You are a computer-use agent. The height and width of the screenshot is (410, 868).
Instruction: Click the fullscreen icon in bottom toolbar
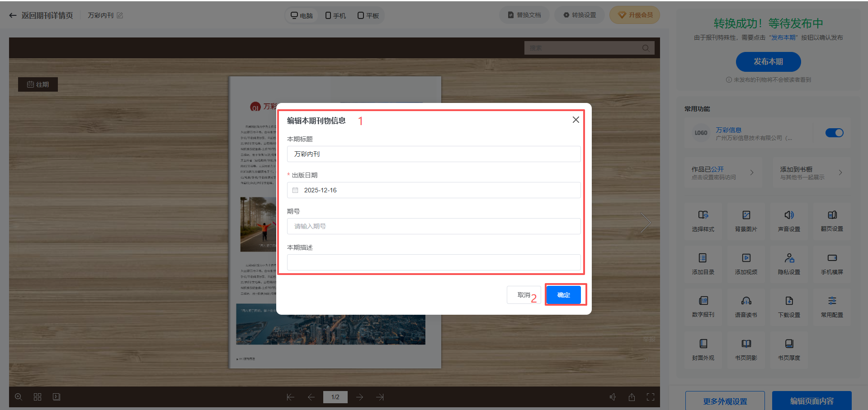tap(651, 397)
